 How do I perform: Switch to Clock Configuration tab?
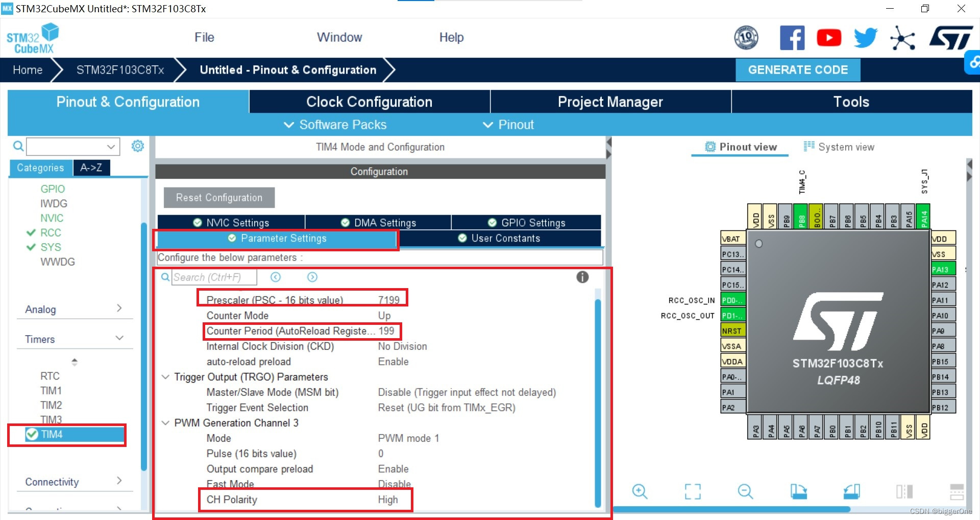[x=370, y=102]
